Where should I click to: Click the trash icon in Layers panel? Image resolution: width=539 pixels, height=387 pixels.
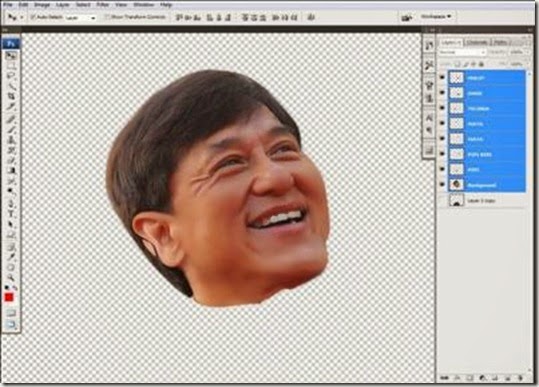(x=520, y=378)
